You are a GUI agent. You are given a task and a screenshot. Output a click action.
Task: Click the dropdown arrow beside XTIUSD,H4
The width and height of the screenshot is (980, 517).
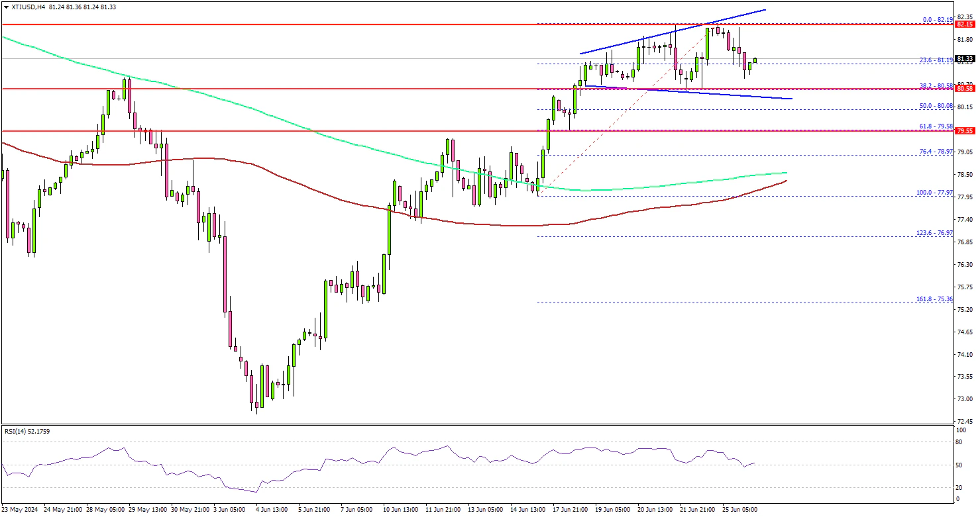coord(4,7)
